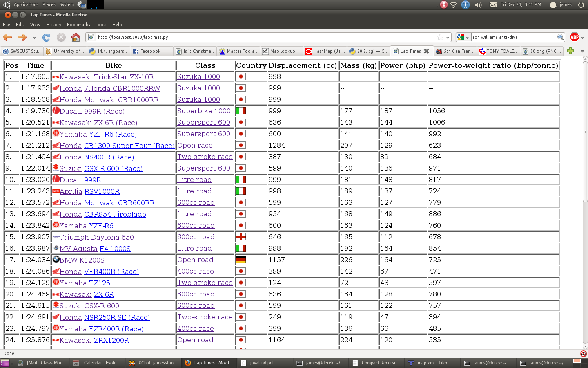Click the BMW K1200S bike link

click(92, 260)
